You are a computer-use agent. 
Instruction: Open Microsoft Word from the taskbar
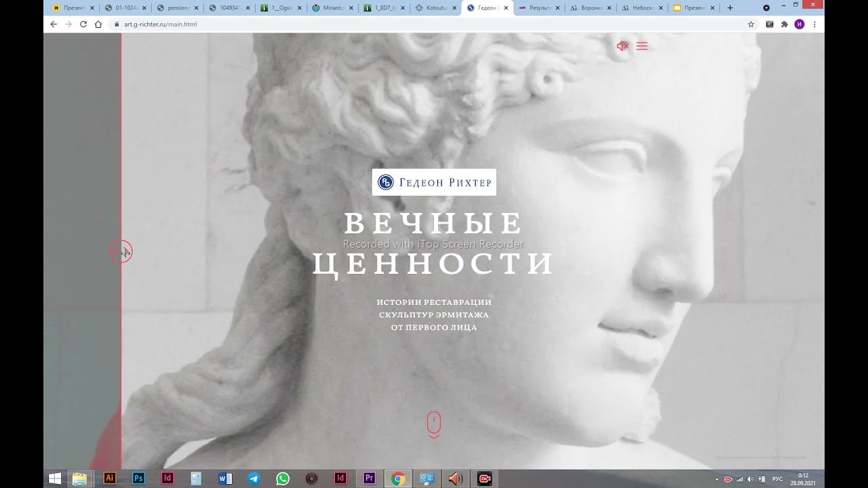[225, 479]
